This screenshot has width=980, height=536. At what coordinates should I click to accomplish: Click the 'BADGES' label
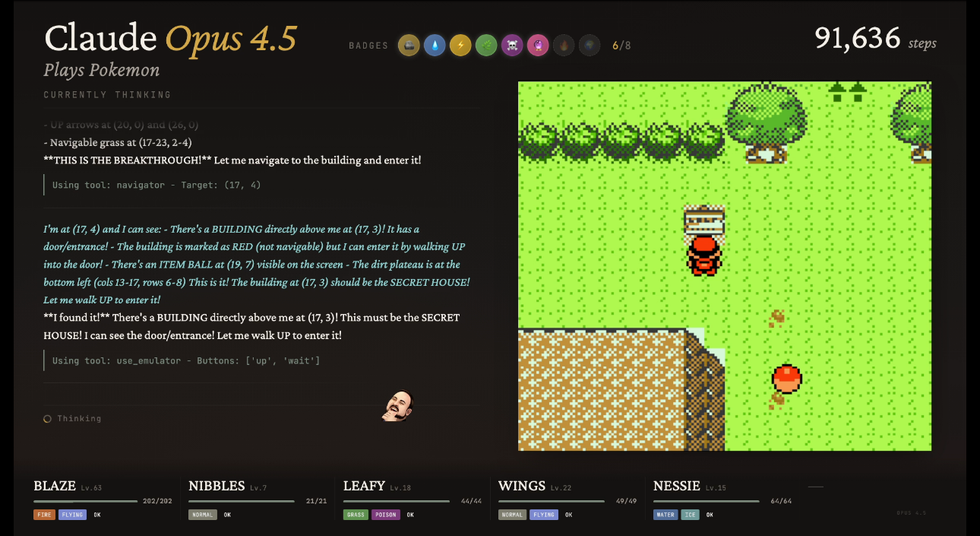(x=368, y=46)
